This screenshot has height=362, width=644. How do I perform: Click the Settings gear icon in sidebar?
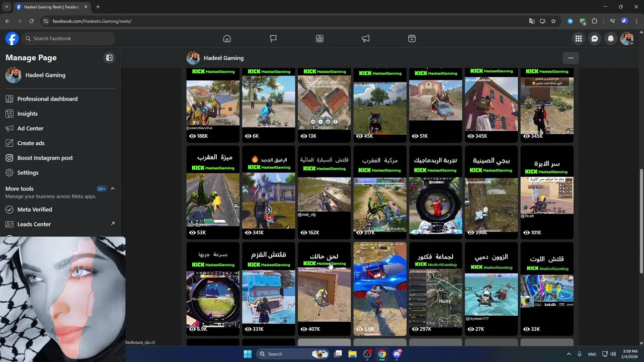[10, 172]
